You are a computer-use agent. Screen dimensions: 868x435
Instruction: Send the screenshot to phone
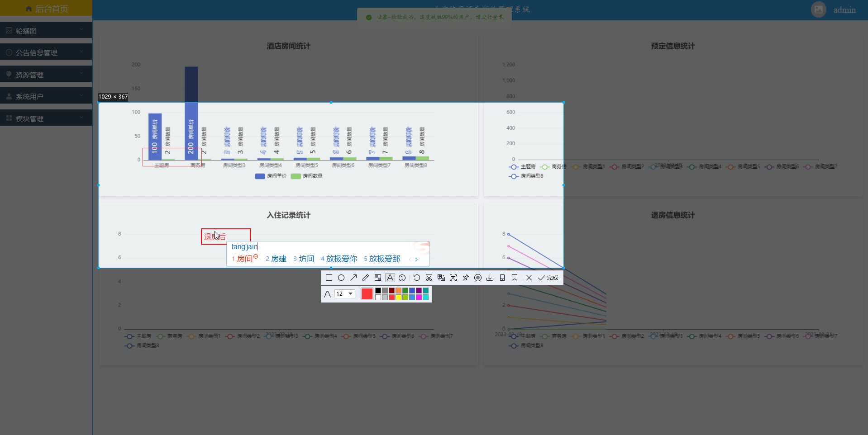[x=502, y=278]
